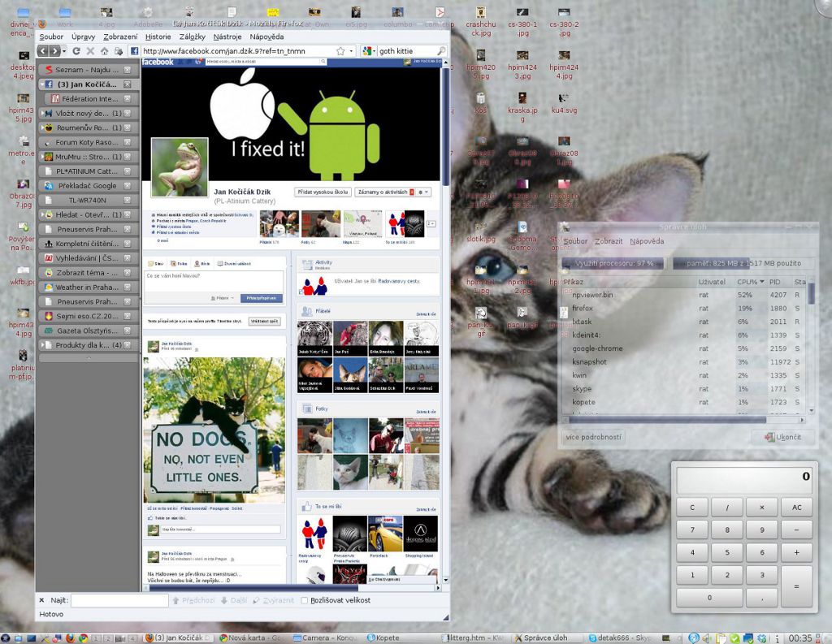Click the calculator plus button
This screenshot has width=832, height=644.
(x=796, y=552)
